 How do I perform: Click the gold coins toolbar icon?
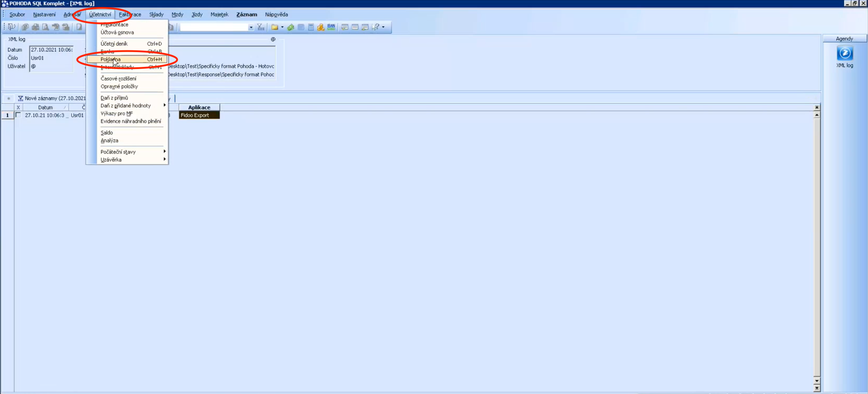(x=321, y=27)
